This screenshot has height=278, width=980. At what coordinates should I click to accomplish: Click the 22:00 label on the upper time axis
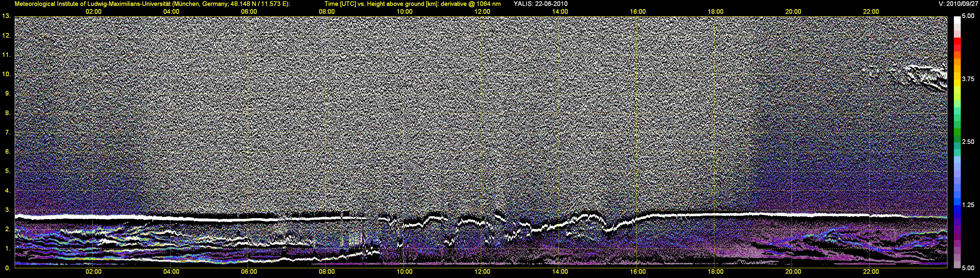pyautogui.click(x=871, y=12)
